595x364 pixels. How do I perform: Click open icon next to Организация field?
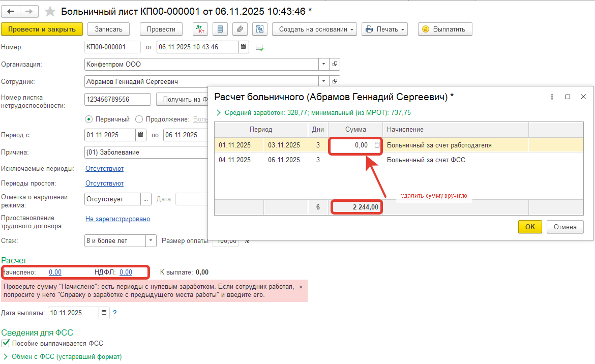335,65
